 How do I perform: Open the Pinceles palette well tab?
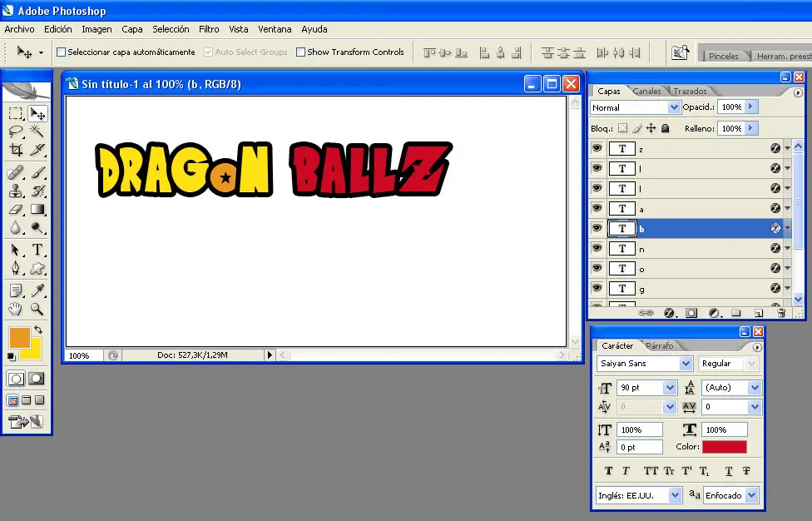724,56
